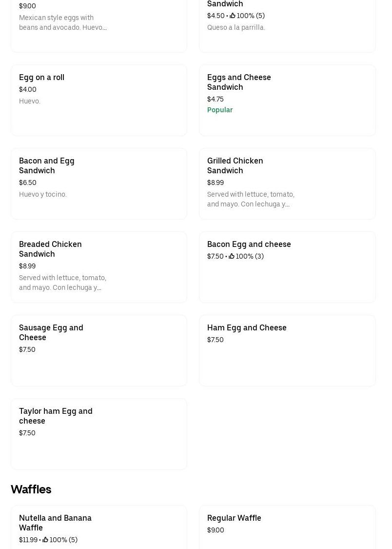Click thumbs-up icon on Bacon Egg and cheese
The width and height of the screenshot is (392, 549).
click(x=232, y=256)
